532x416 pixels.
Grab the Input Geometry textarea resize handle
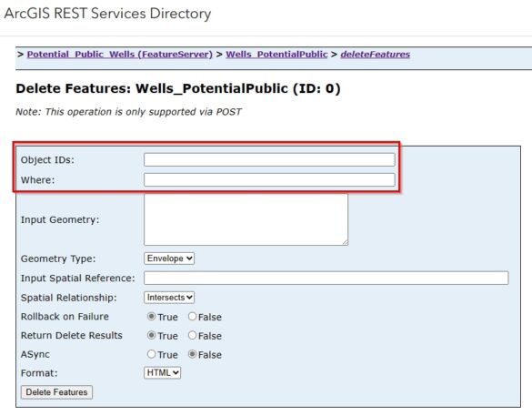pyautogui.click(x=345, y=242)
